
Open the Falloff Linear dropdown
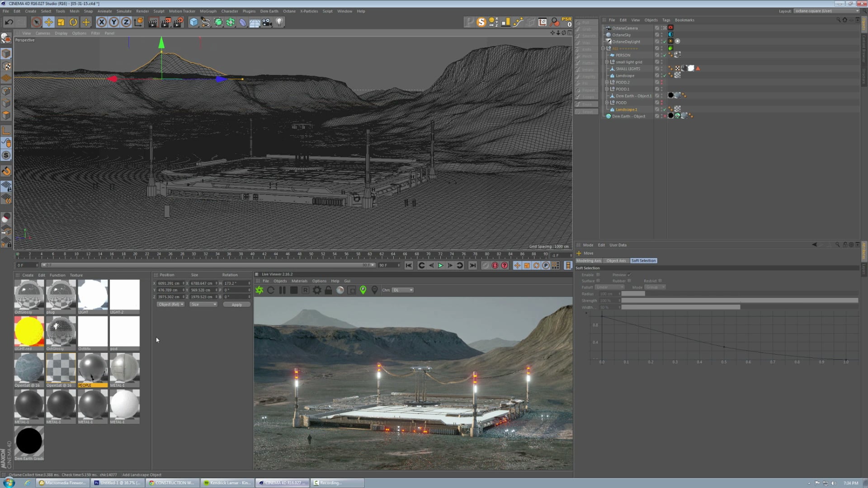tap(609, 287)
